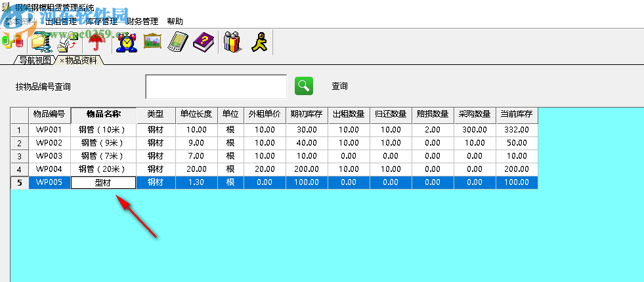Click the 40.00 initial stock cell

click(307, 143)
